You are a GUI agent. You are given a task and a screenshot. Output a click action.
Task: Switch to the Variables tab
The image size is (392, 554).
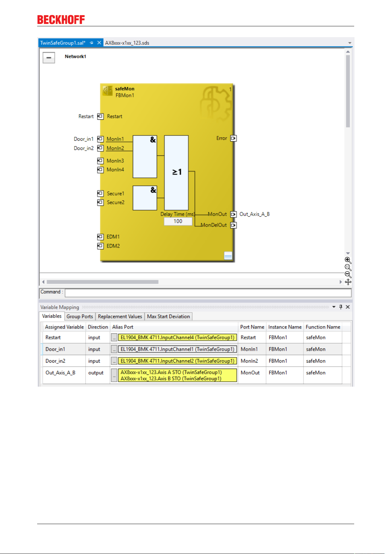[52, 316]
